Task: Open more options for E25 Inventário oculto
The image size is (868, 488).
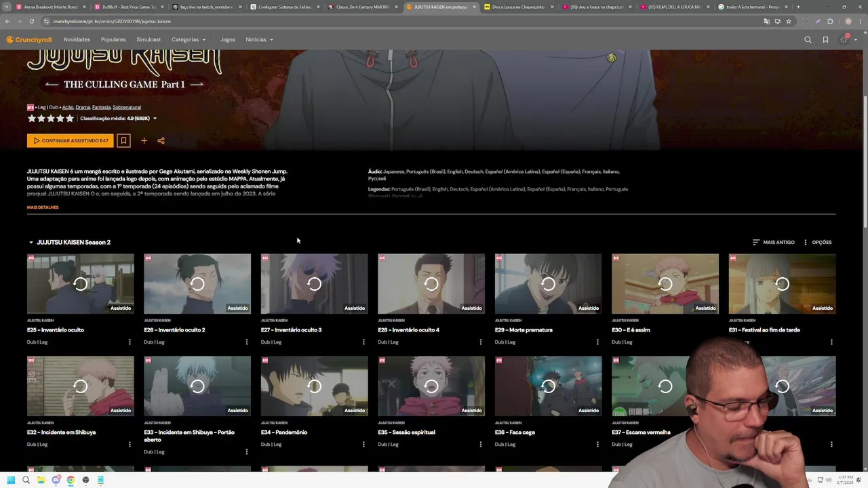Action: 130,342
